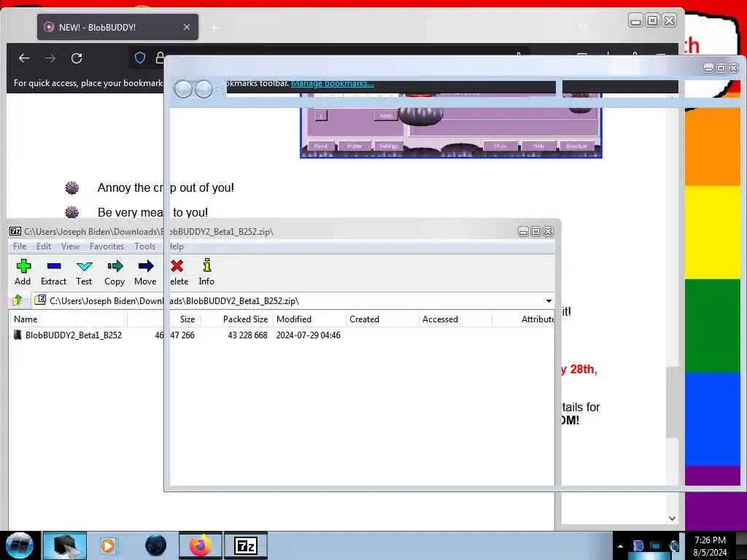Image resolution: width=747 pixels, height=560 pixels.
Task: Click the Firefox tracking protection shield icon
Action: pos(139,58)
